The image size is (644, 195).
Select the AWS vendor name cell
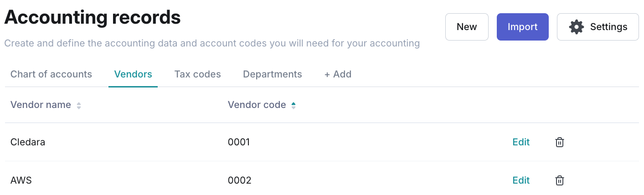tap(21, 180)
